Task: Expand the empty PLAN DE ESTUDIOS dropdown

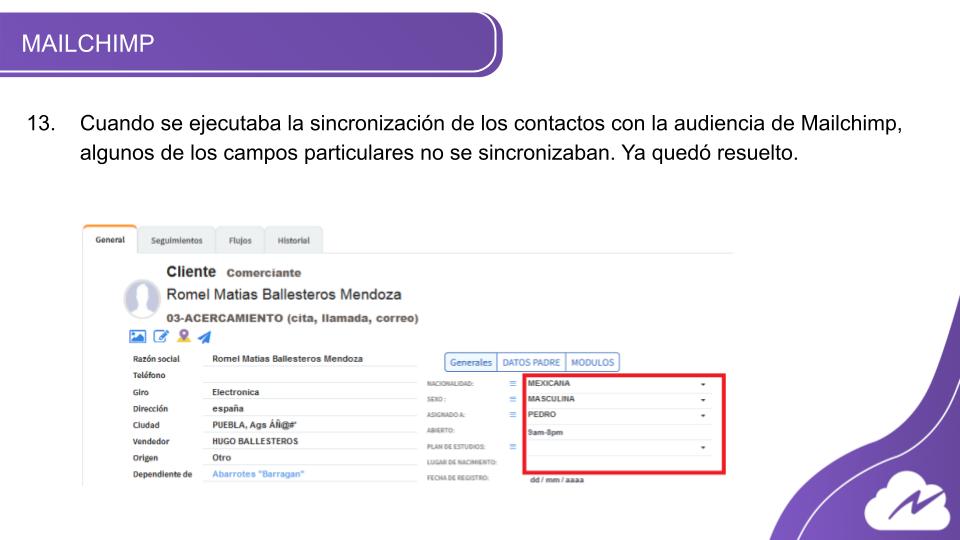Action: pos(618,447)
